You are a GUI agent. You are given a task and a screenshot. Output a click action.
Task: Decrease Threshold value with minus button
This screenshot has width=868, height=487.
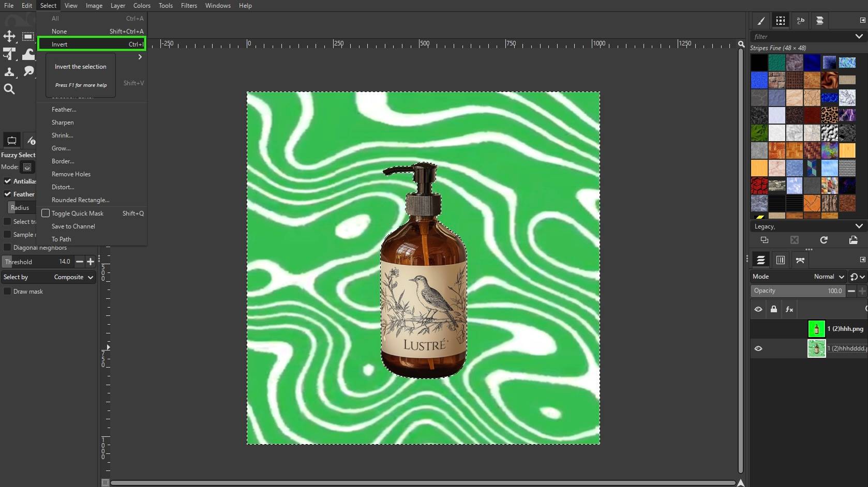[x=80, y=262]
